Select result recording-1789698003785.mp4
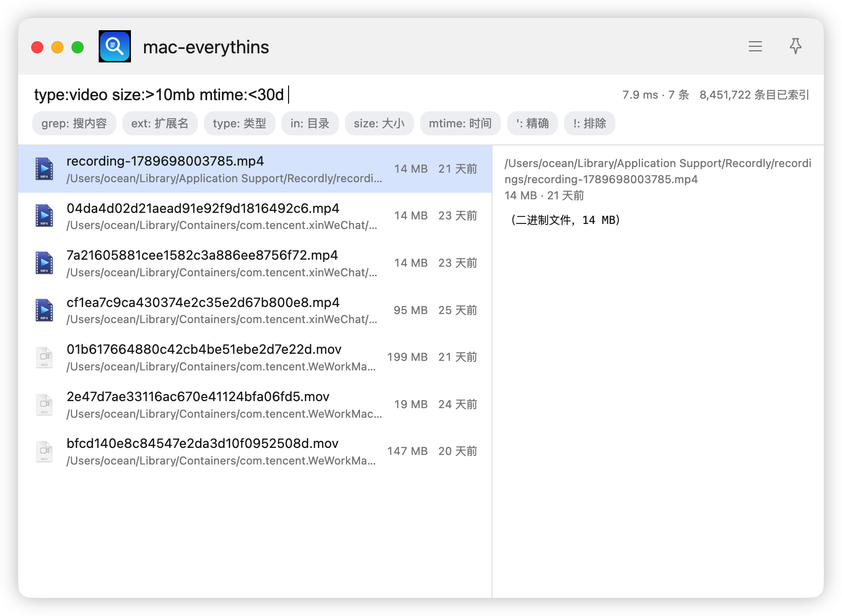 click(255, 169)
